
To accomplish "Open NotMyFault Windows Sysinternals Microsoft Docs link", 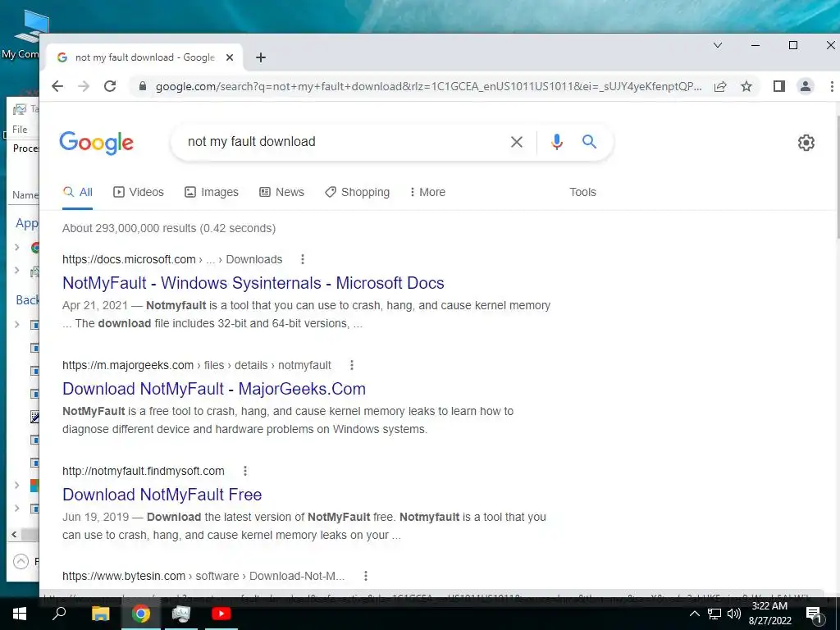I will [x=253, y=283].
